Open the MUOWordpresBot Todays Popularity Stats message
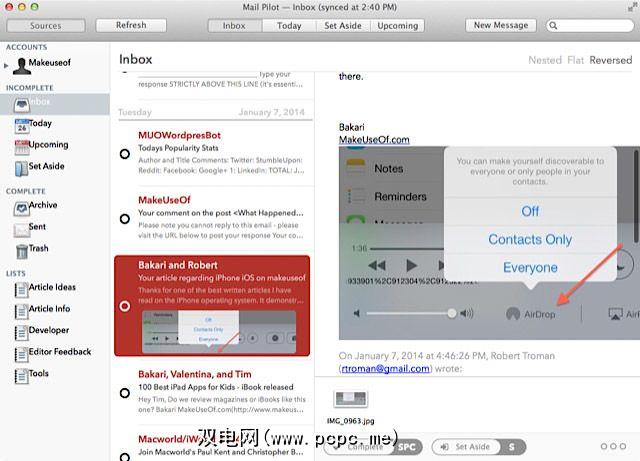Image resolution: width=640 pixels, height=461 pixels. point(214,153)
